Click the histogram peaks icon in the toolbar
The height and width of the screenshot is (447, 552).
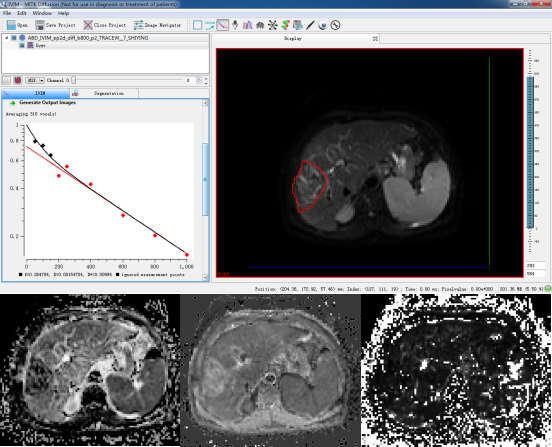click(247, 25)
